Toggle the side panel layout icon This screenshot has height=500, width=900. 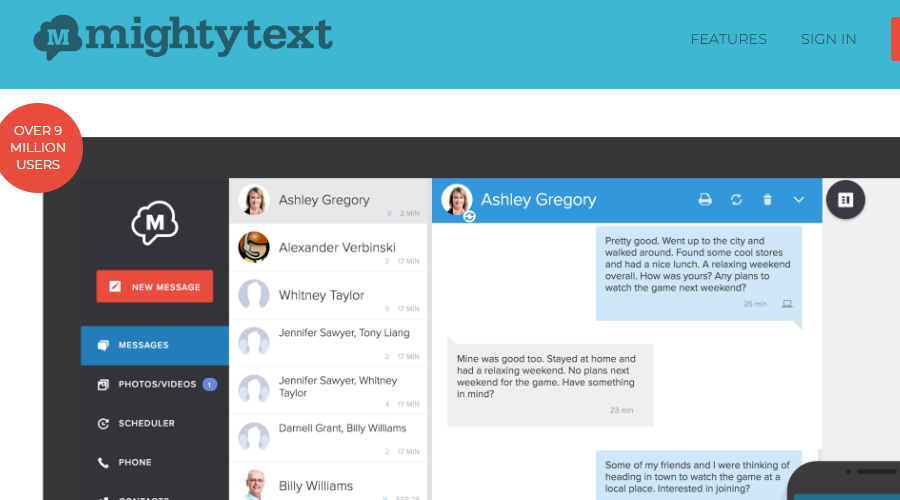(x=845, y=200)
